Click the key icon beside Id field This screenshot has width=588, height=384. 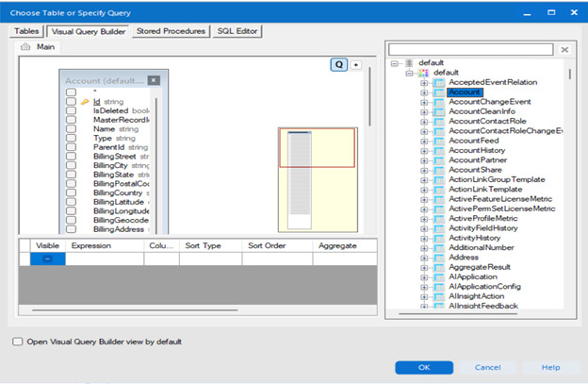85,101
